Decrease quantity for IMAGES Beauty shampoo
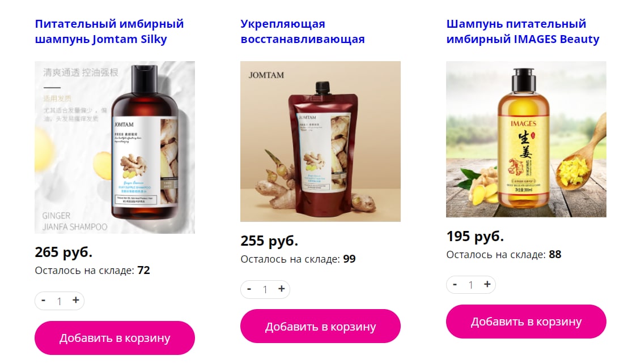This screenshot has height=364, width=628. [x=455, y=284]
